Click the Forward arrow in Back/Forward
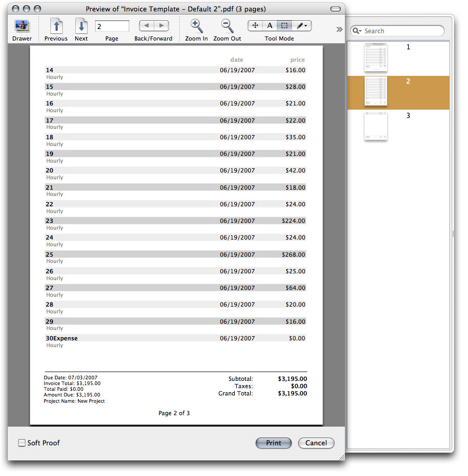The image size is (468, 476). point(162,26)
